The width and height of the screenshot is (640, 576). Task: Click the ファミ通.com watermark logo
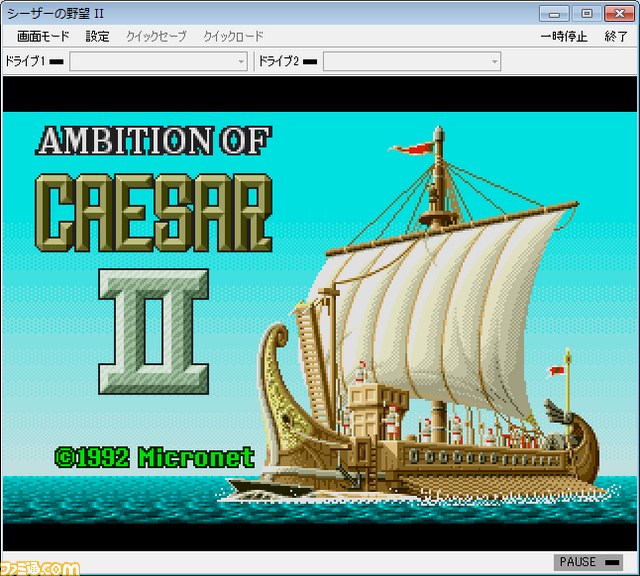coord(40,569)
